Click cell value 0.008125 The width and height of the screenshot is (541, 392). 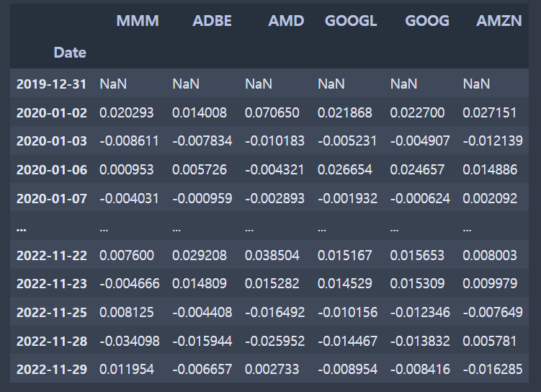(127, 312)
